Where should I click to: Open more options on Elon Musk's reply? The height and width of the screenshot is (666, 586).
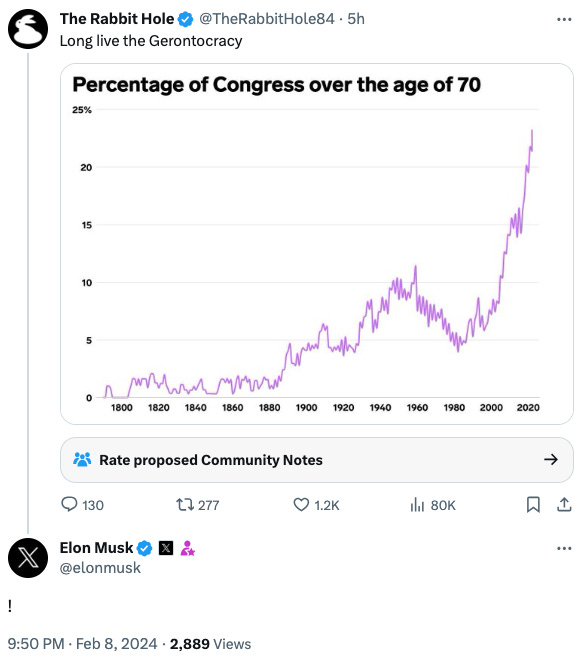[x=564, y=548]
